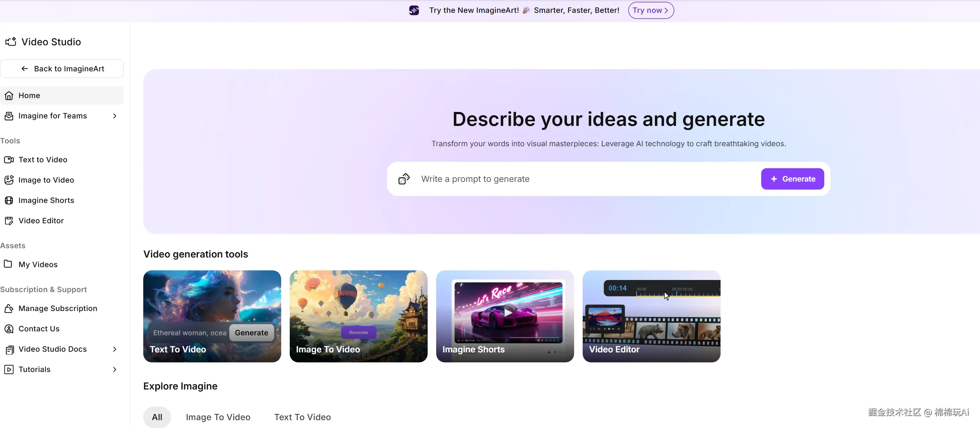Click the Contact Us person icon
This screenshot has width=980, height=428.
pyautogui.click(x=9, y=328)
